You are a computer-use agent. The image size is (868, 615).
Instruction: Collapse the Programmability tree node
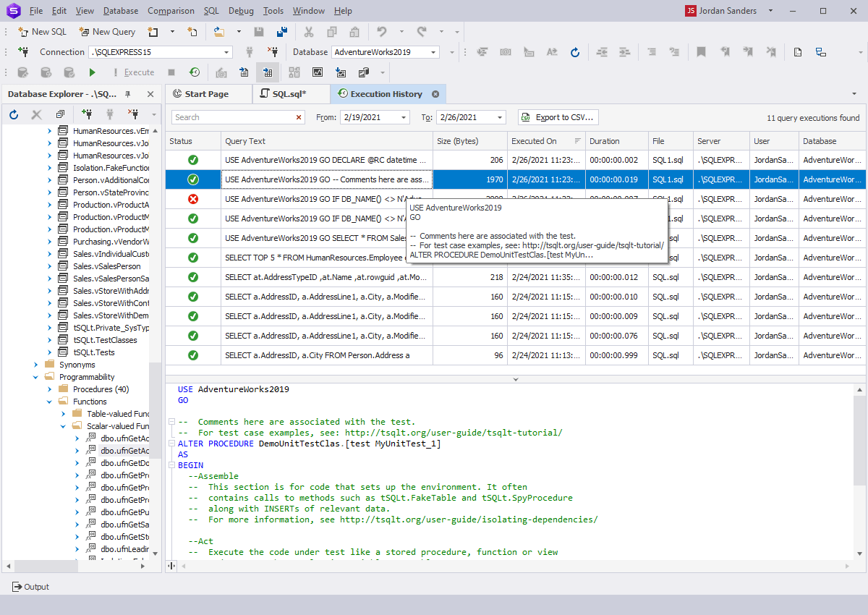[35, 377]
